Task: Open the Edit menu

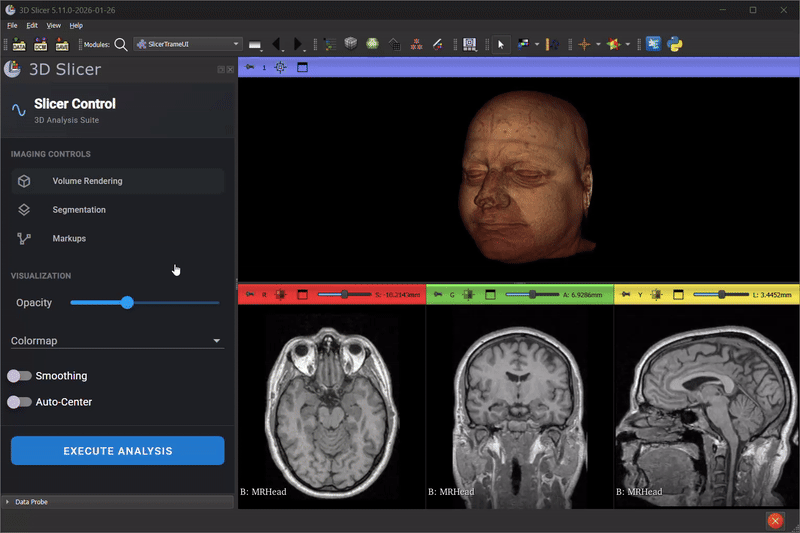Action: pyautogui.click(x=32, y=25)
